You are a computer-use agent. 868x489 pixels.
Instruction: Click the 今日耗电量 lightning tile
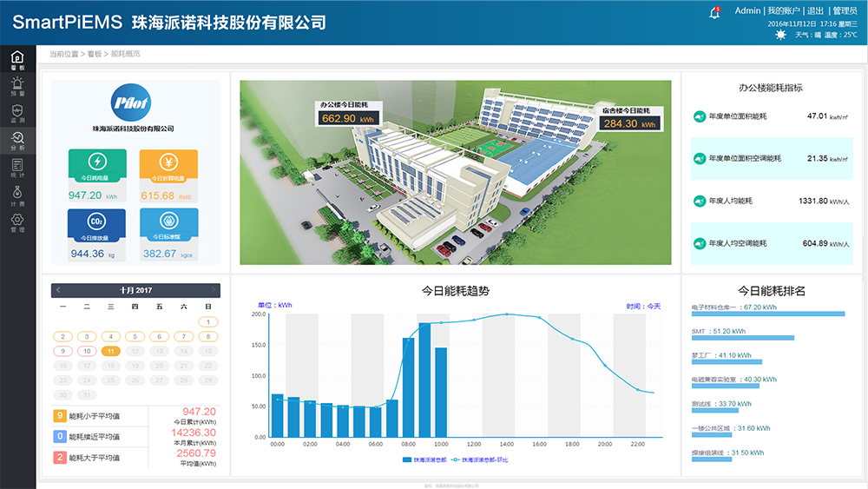click(x=97, y=165)
